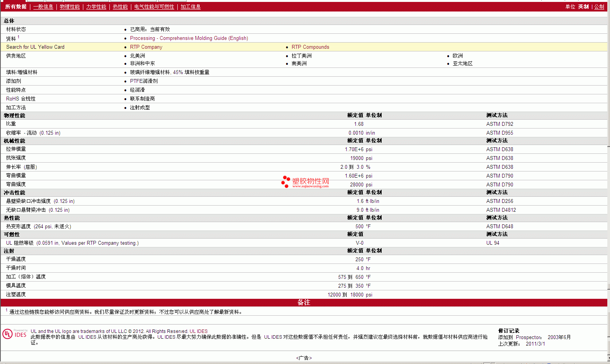Screen dimensions: 610x364
Task: Switch units to 公制
Action: tap(599, 7)
